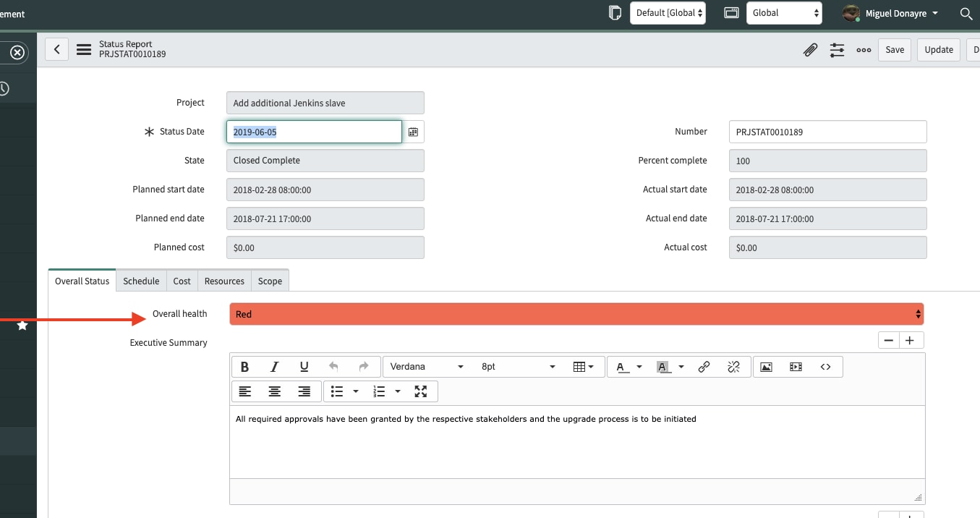Open the Overall health Red dropdown
980x518 pixels.
[576, 314]
